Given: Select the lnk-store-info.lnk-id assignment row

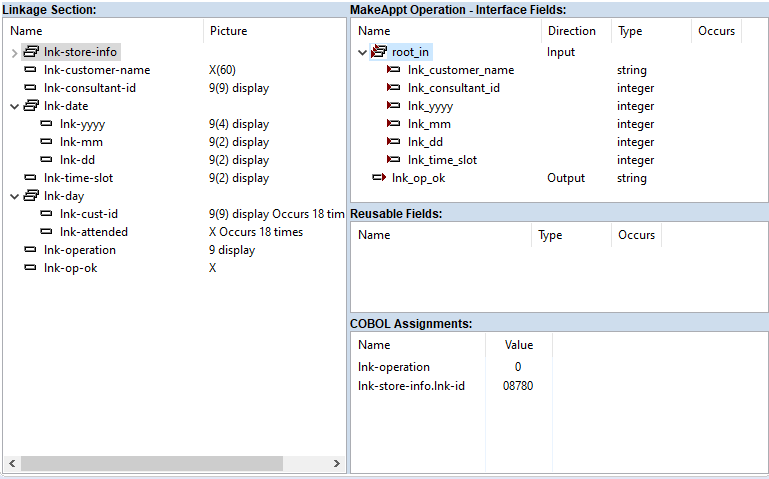Looking at the screenshot, I should click(x=411, y=385).
